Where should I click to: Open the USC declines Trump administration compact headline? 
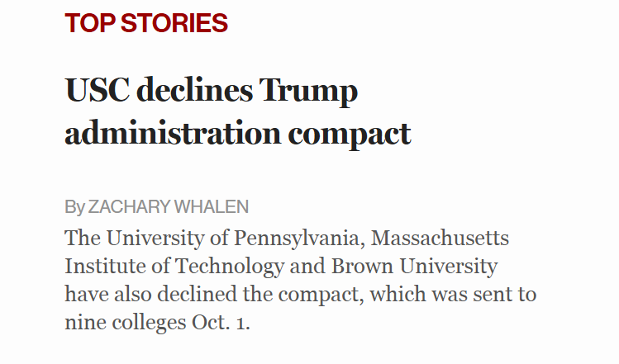click(238, 111)
